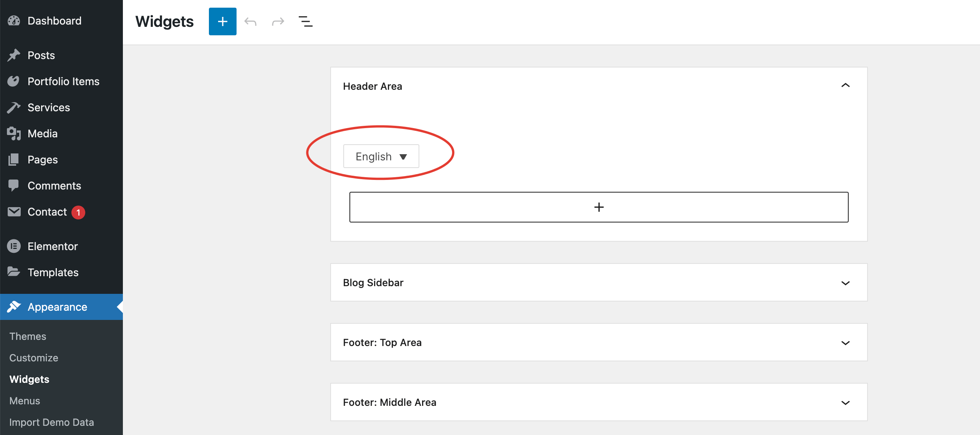Click the redo arrow icon
This screenshot has width=980, height=435.
(278, 21)
